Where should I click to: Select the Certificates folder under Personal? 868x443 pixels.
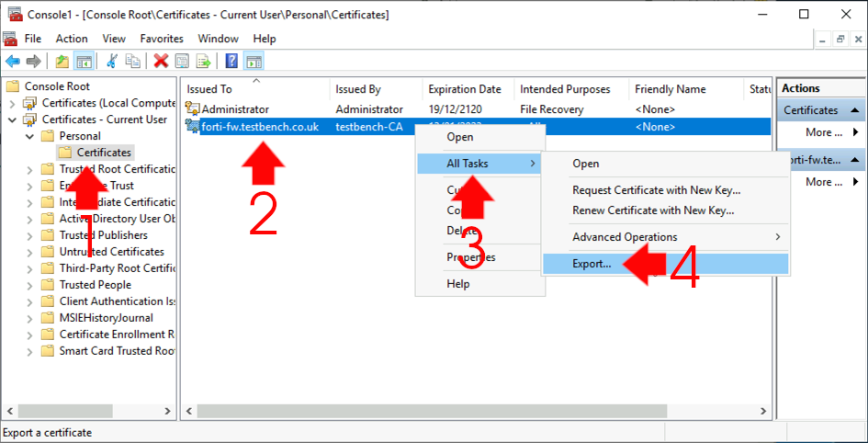pyautogui.click(x=96, y=153)
